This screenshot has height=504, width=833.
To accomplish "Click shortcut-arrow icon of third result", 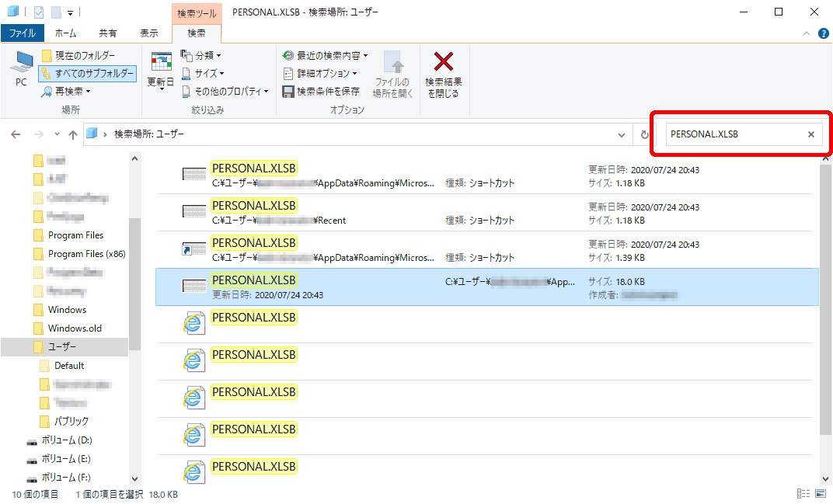I will 194,249.
